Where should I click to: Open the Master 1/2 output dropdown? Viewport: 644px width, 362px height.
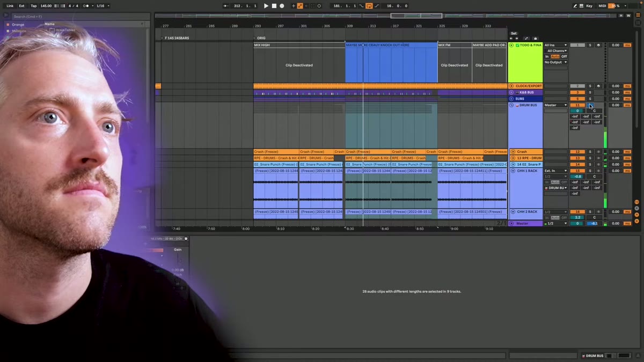[x=556, y=223]
